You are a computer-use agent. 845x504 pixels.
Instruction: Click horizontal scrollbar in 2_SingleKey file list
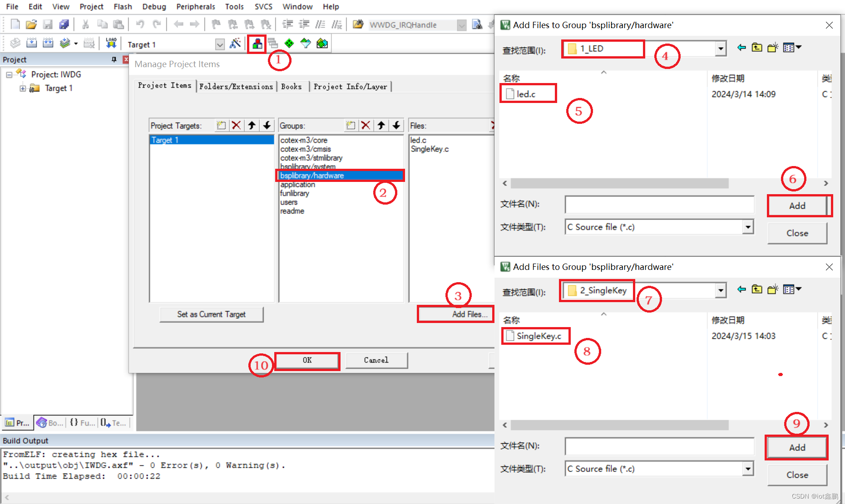pos(619,425)
